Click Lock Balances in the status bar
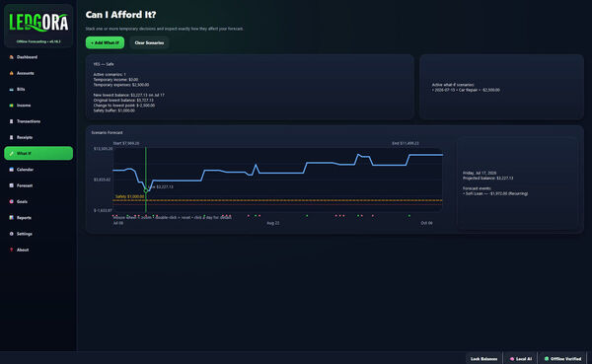The width and height of the screenshot is (592, 364). (x=483, y=359)
